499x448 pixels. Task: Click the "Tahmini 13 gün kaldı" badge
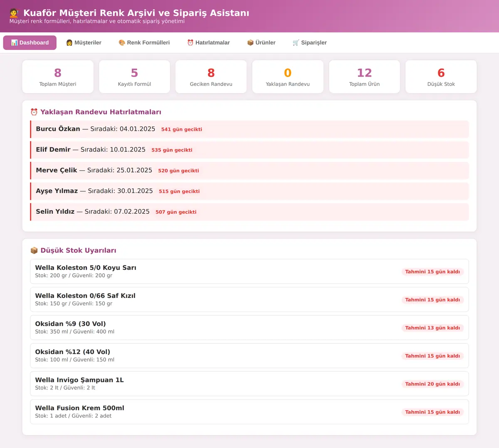pos(432,328)
